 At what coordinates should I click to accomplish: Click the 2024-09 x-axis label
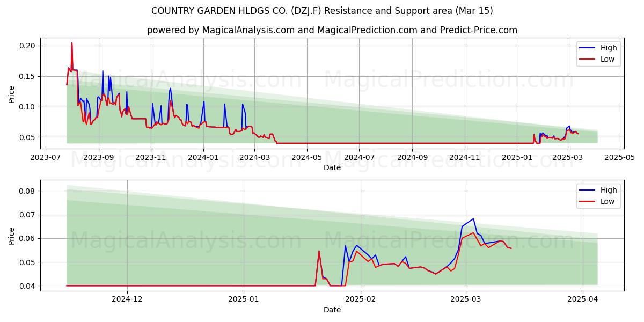coord(413,157)
